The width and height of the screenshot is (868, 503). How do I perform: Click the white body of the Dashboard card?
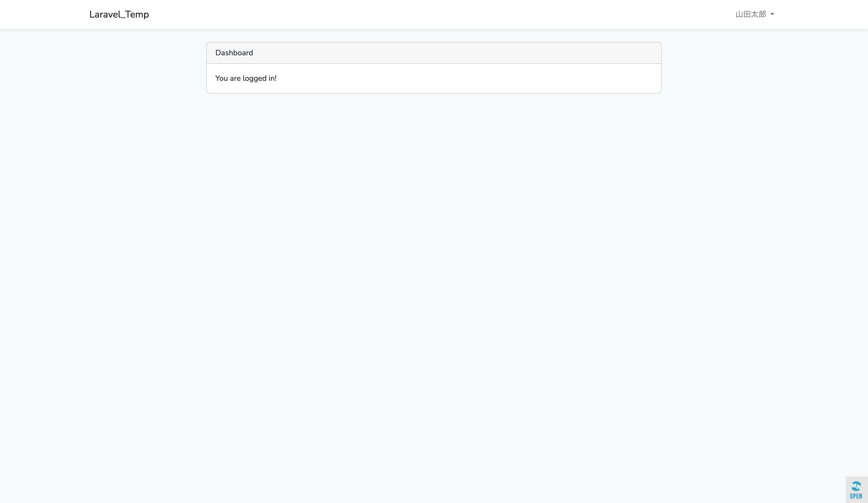[x=434, y=78]
